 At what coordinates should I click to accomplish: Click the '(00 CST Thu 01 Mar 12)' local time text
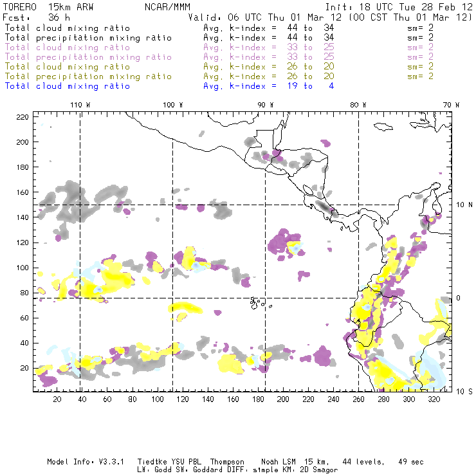pos(410,17)
